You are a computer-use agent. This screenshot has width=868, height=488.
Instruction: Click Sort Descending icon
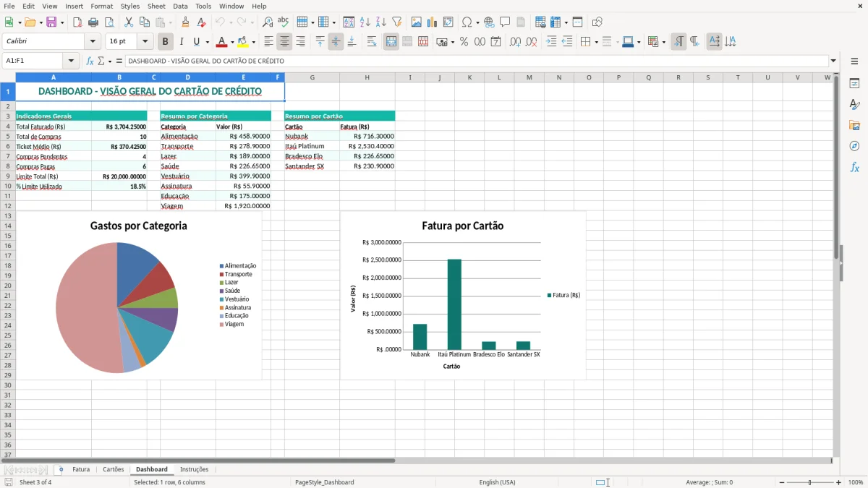click(x=380, y=22)
